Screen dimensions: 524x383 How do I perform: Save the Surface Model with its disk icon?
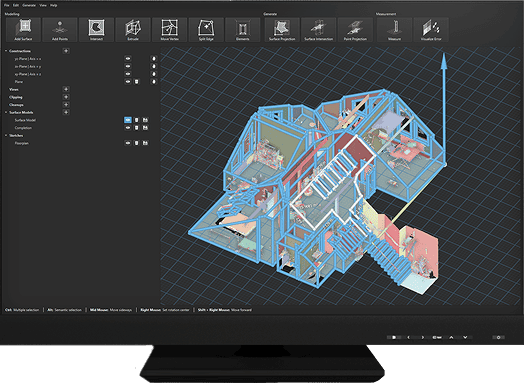tap(145, 120)
